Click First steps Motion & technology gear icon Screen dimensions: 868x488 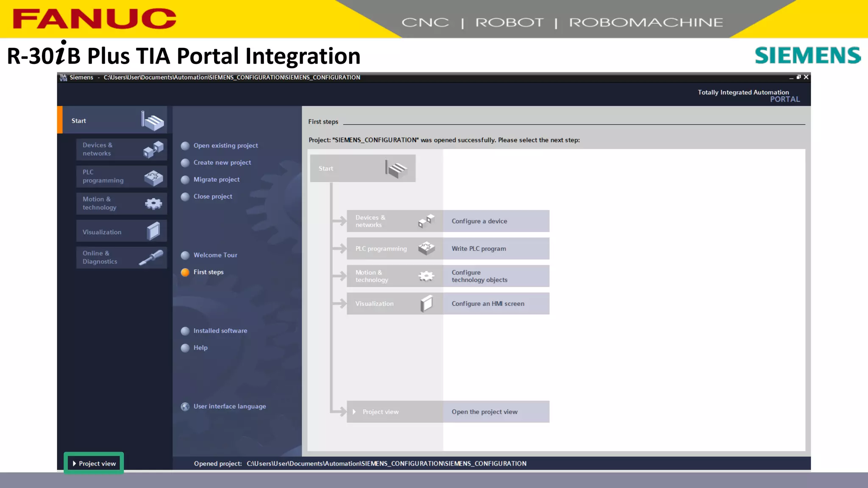[x=426, y=276]
